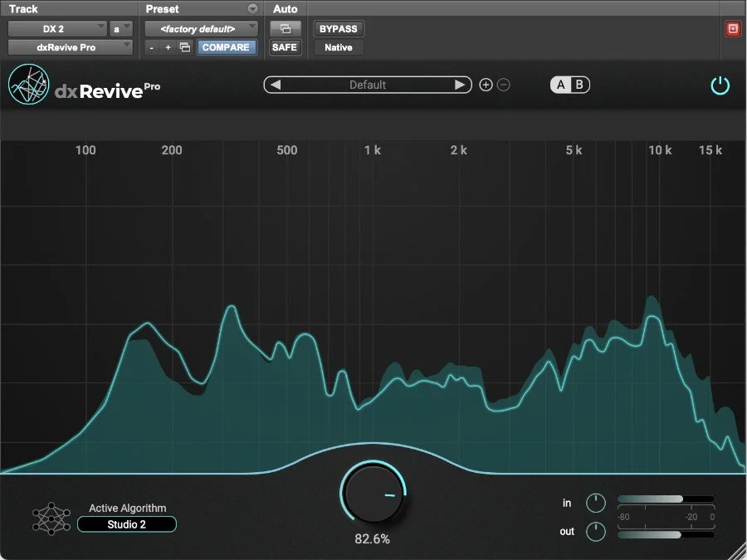Click the power icon to bypass dxRevive
The width and height of the screenshot is (747, 560).
pos(720,84)
